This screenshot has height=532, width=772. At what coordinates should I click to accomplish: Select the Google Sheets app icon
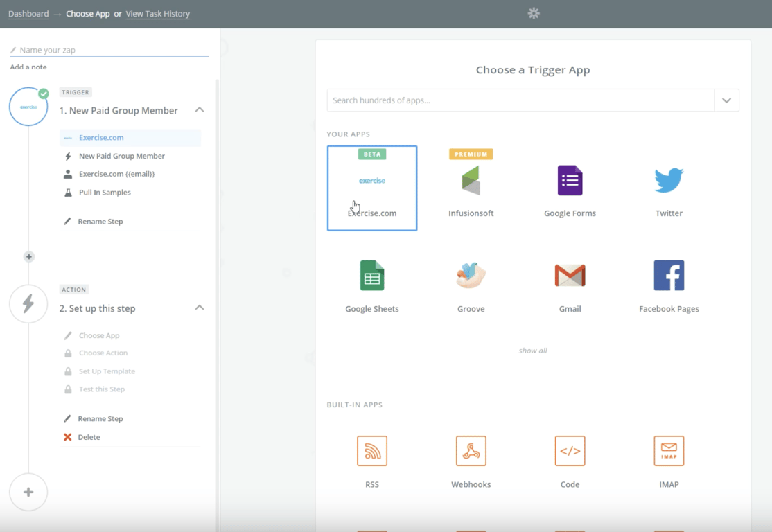pos(371,276)
